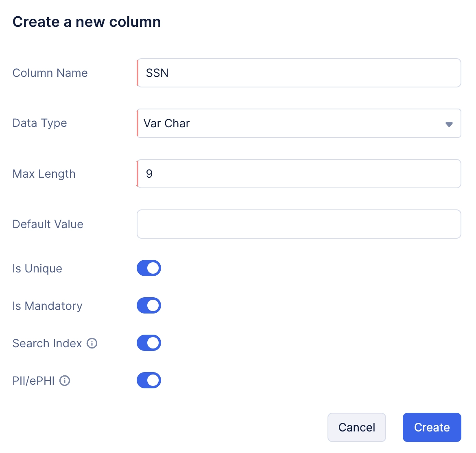
Task: Disable the Is Mandatory switch
Action: click(149, 305)
